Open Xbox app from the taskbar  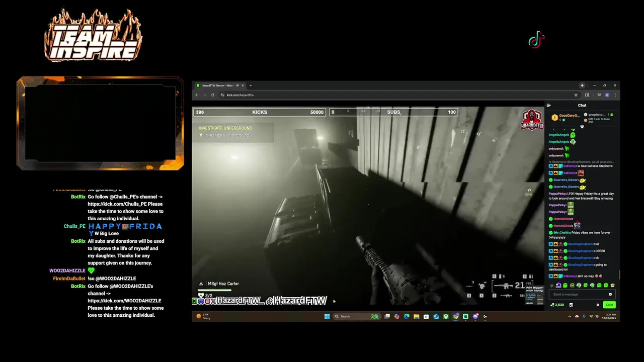coord(446,316)
